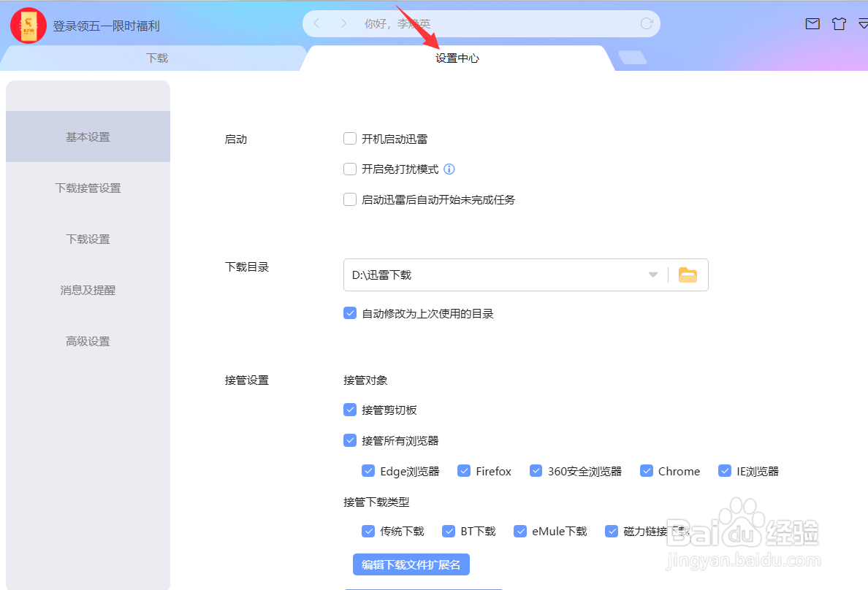
Task: Click the browser forward arrow
Action: [343, 23]
